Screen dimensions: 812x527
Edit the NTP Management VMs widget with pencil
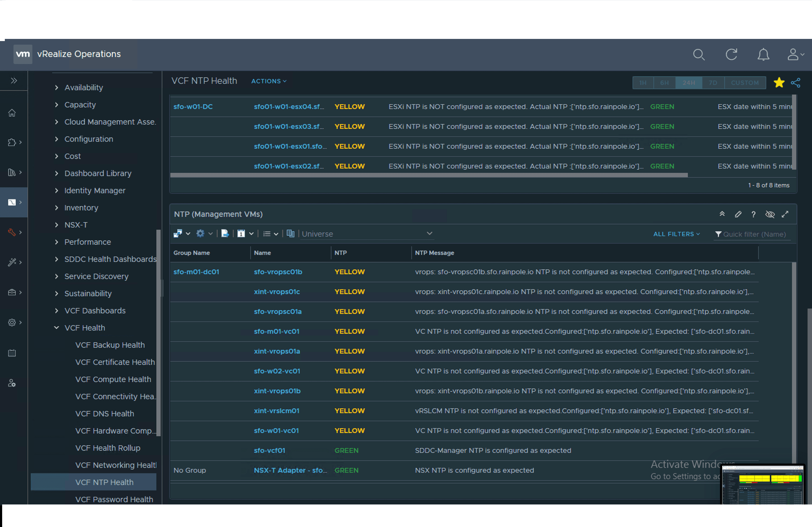[738, 214]
